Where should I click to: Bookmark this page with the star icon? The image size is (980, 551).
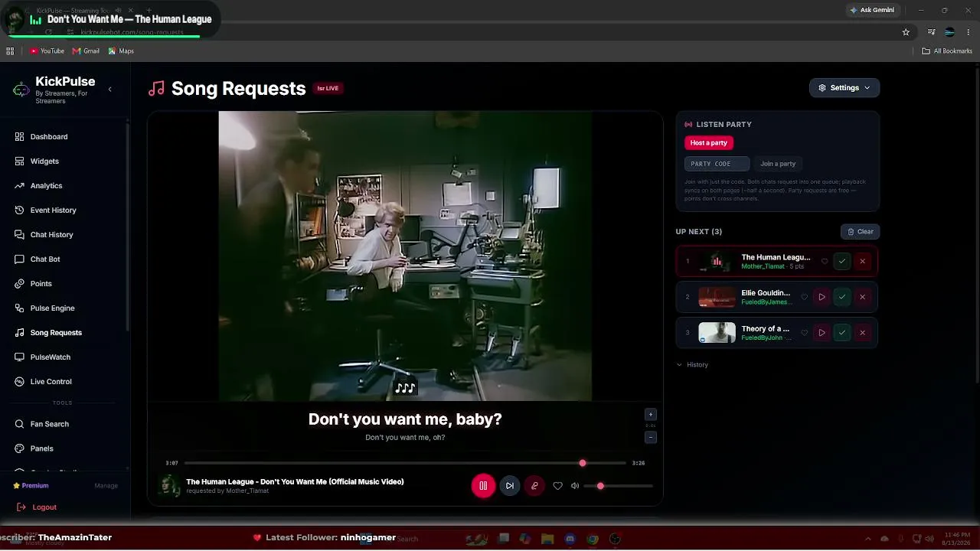pos(906,32)
